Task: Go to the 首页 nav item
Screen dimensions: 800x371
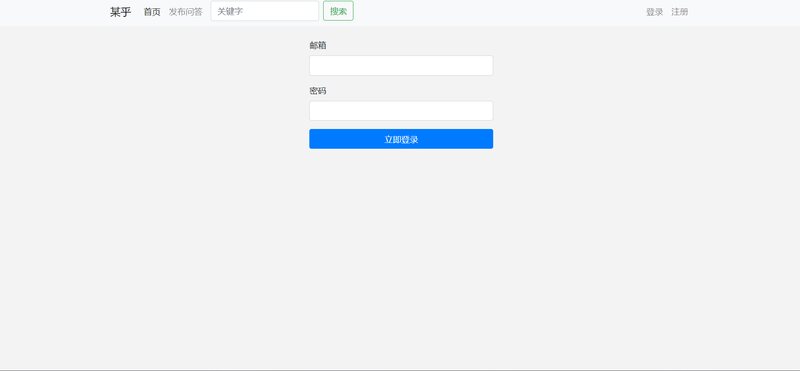Action: coord(152,12)
